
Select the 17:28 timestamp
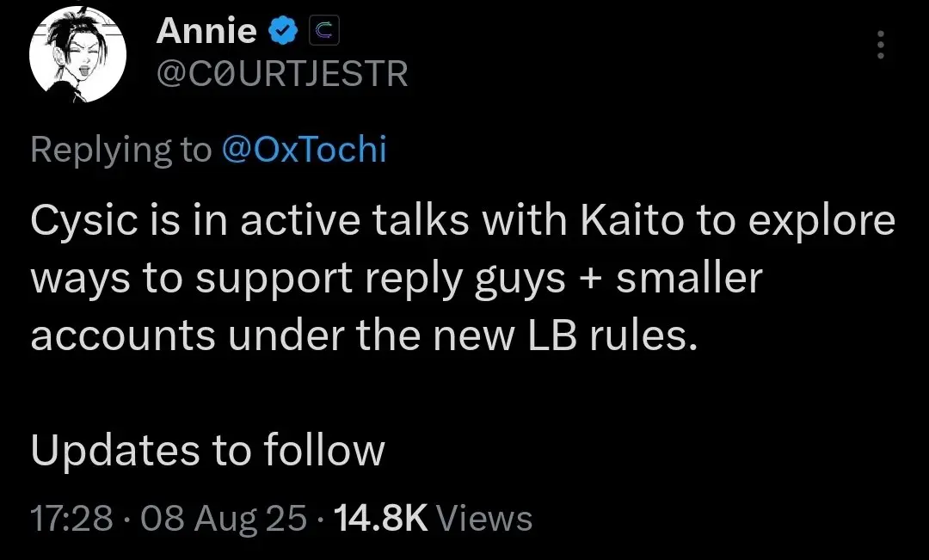click(x=71, y=518)
